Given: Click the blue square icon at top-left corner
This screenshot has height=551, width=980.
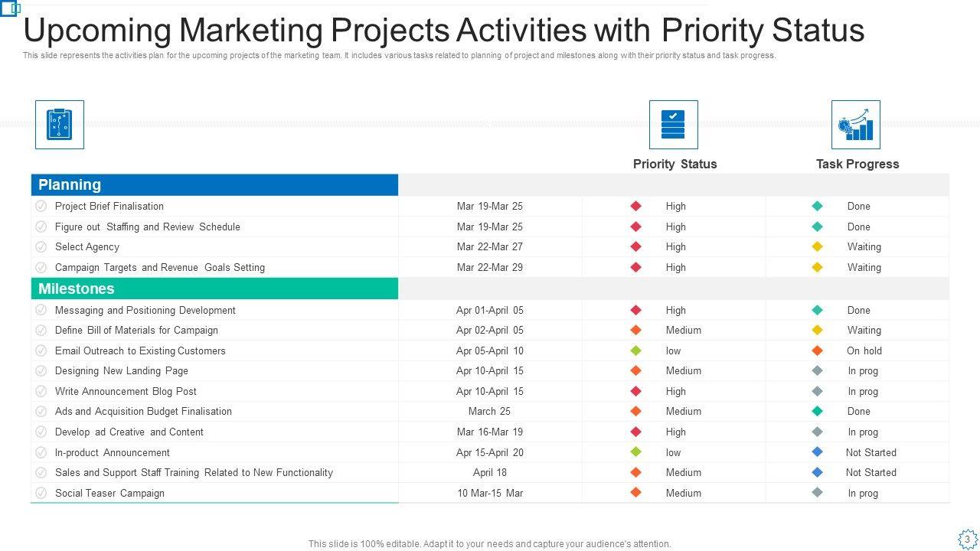Looking at the screenshot, I should click(10, 8).
